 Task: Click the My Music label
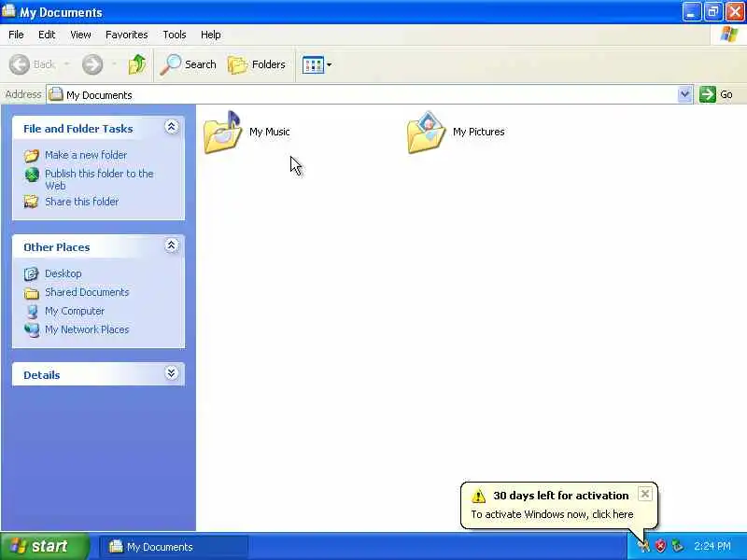click(270, 132)
